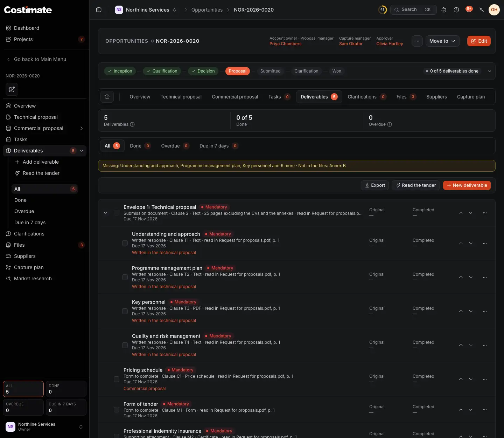Export the deliverables list

click(375, 185)
